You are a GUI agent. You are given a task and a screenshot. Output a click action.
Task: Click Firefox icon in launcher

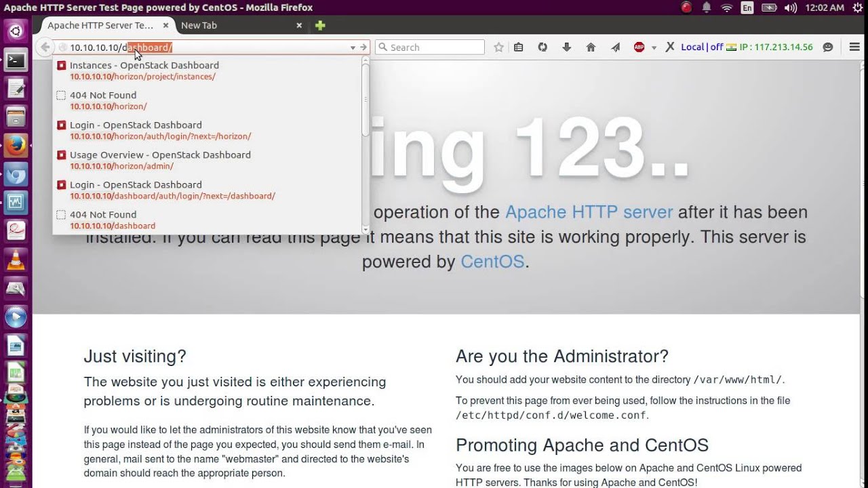coord(16,146)
